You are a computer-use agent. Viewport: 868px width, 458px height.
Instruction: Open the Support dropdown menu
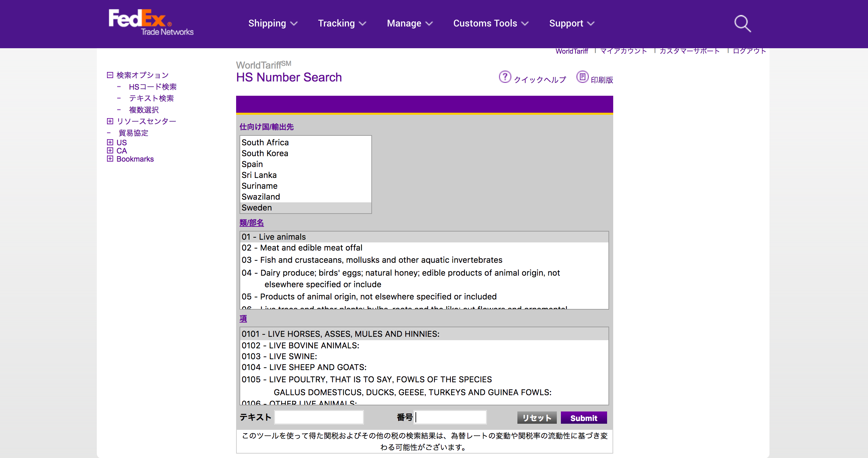(572, 23)
